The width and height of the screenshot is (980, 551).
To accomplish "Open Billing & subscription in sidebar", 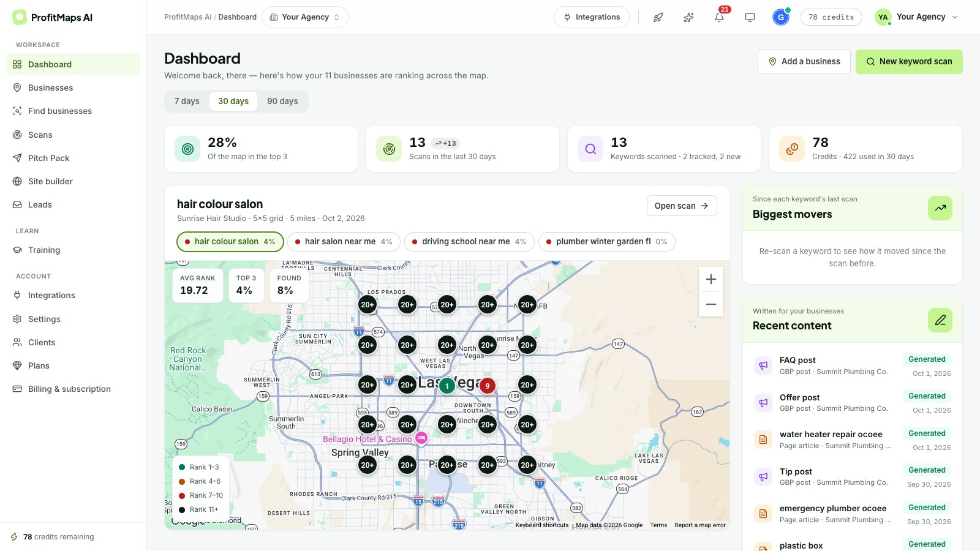I will 73,389.
